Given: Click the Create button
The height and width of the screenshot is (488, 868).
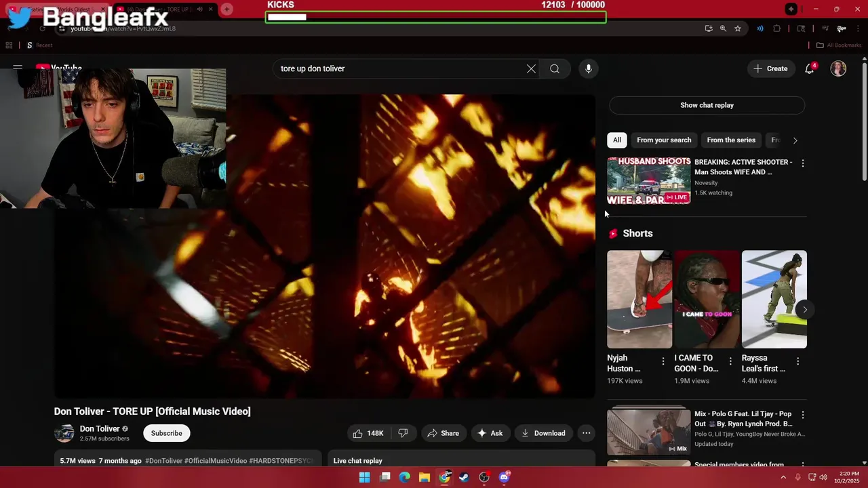Looking at the screenshot, I should tap(771, 68).
